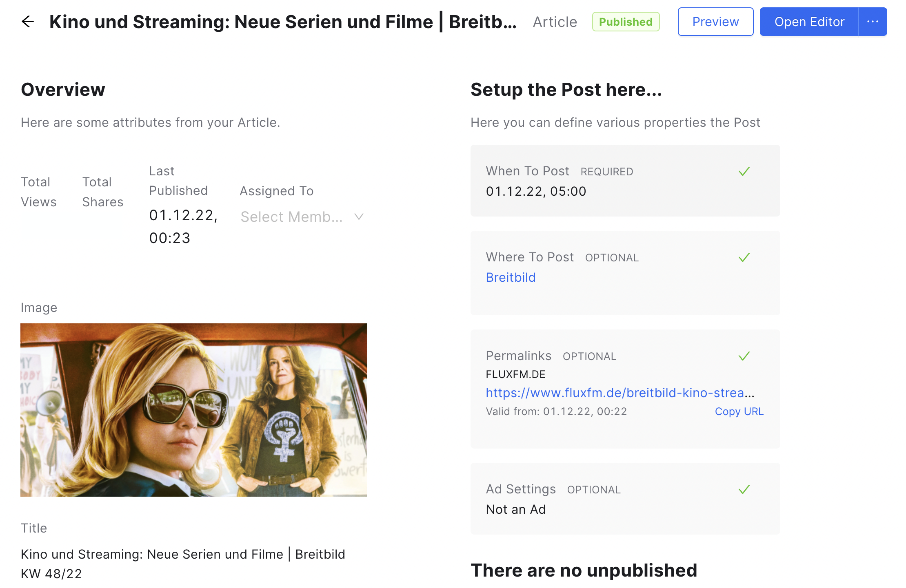Click the checkmark in Ad Settings card
906x588 pixels.
pyautogui.click(x=744, y=490)
